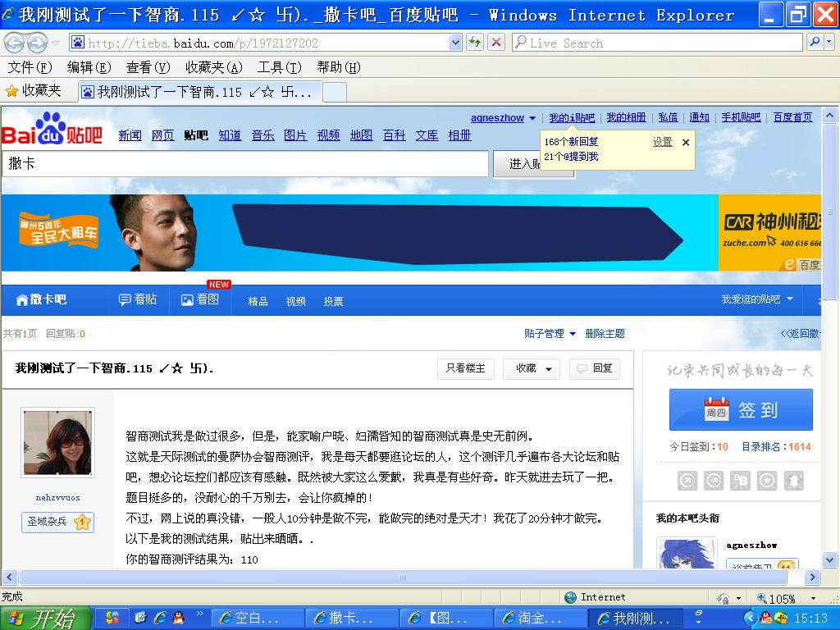Switch to the 淘金 taskbar window
The image size is (840, 630).
point(541,619)
